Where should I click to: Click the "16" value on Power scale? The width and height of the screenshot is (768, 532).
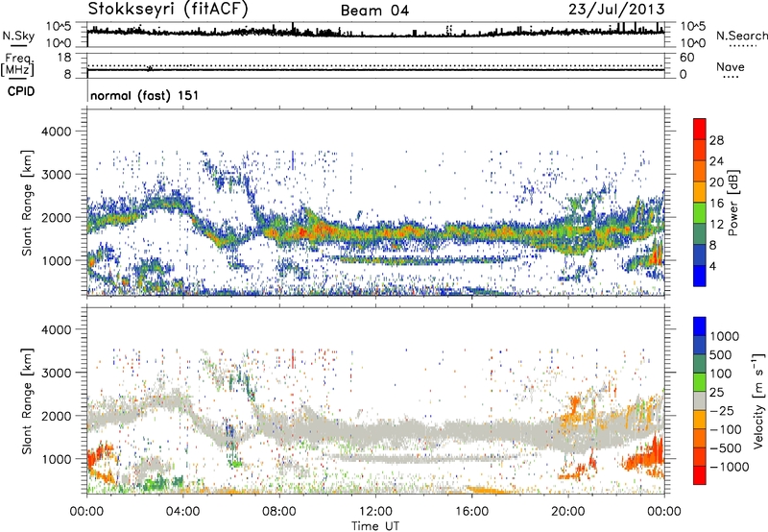(x=716, y=204)
